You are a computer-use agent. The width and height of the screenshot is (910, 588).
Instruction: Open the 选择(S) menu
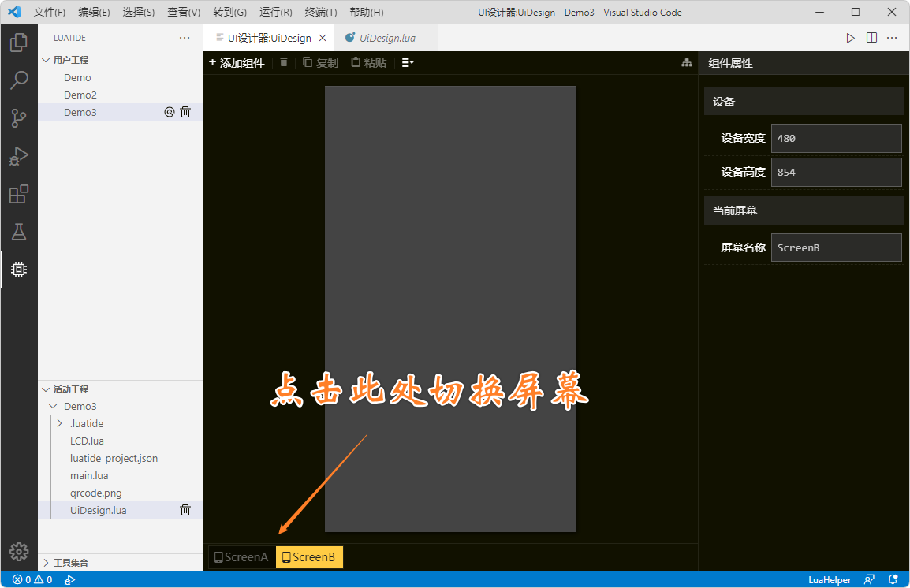[139, 12]
